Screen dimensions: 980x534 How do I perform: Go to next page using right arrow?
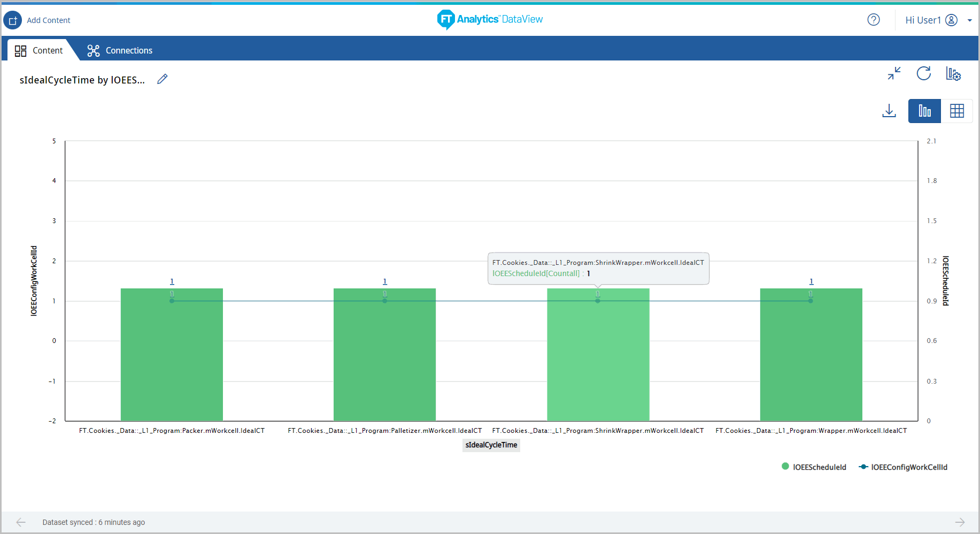click(x=960, y=522)
